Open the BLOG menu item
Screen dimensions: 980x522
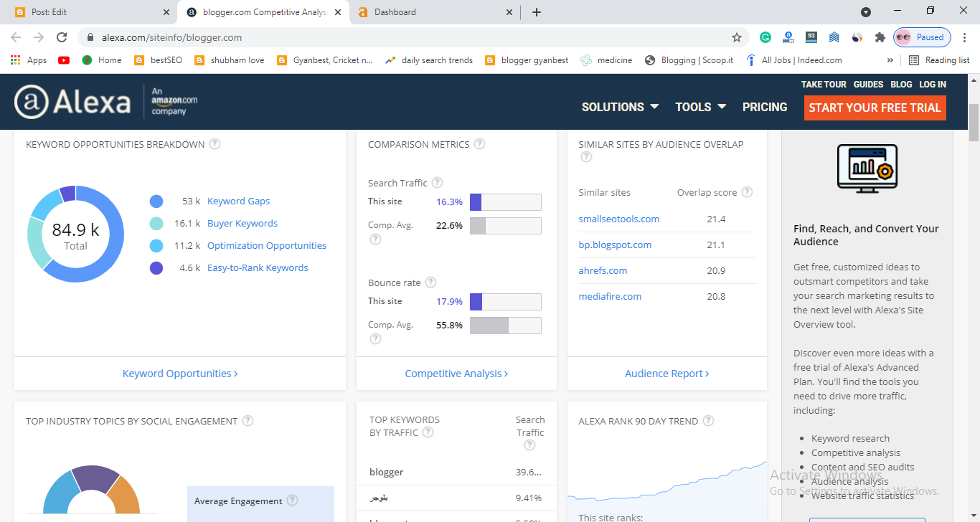(901, 84)
